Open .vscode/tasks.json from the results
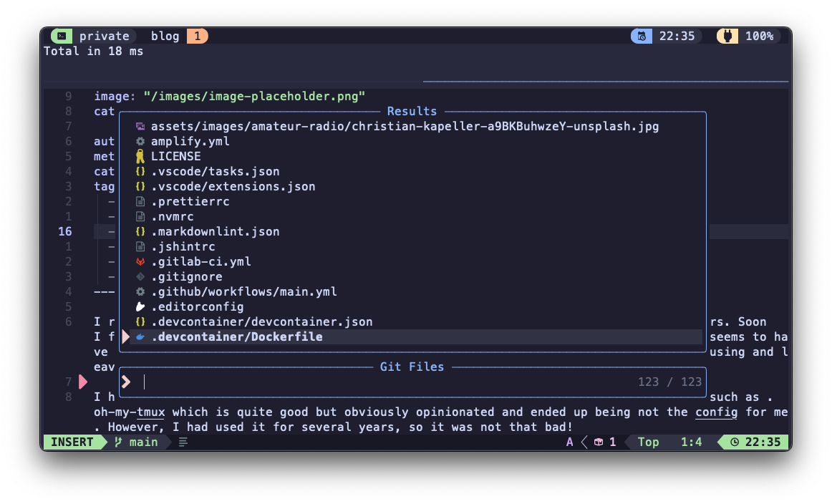Image resolution: width=832 pixels, height=504 pixels. (x=215, y=171)
